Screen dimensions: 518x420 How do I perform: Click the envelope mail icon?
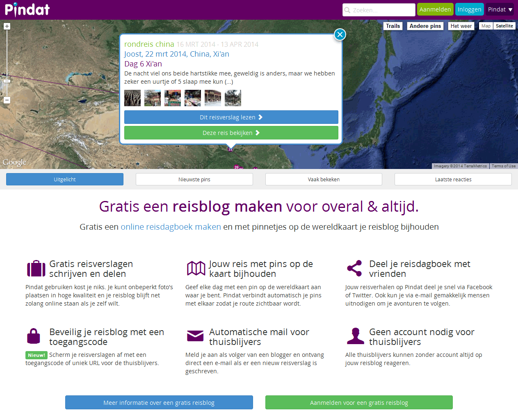tap(195, 336)
